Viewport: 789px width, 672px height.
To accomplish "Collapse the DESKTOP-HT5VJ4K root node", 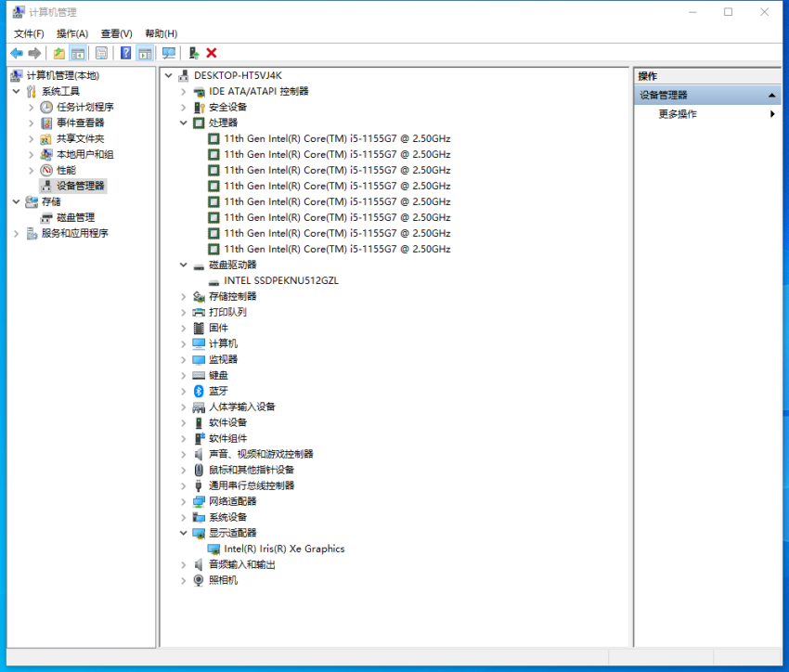I will click(169, 75).
